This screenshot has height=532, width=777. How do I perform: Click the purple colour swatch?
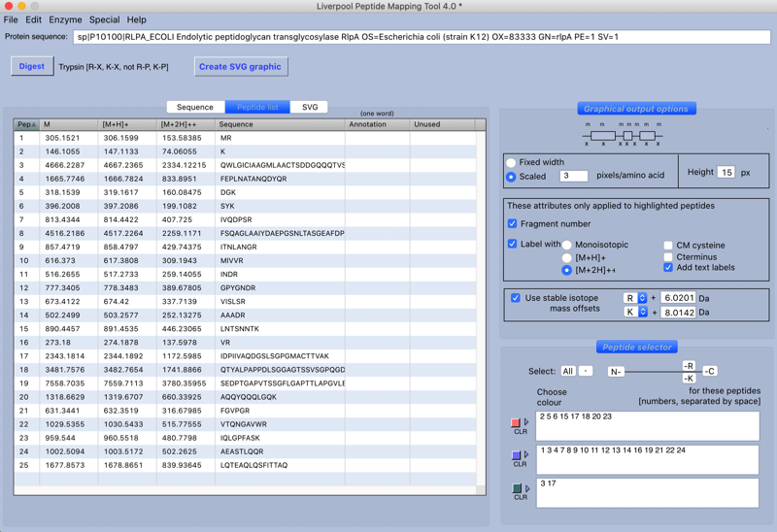[516, 455]
